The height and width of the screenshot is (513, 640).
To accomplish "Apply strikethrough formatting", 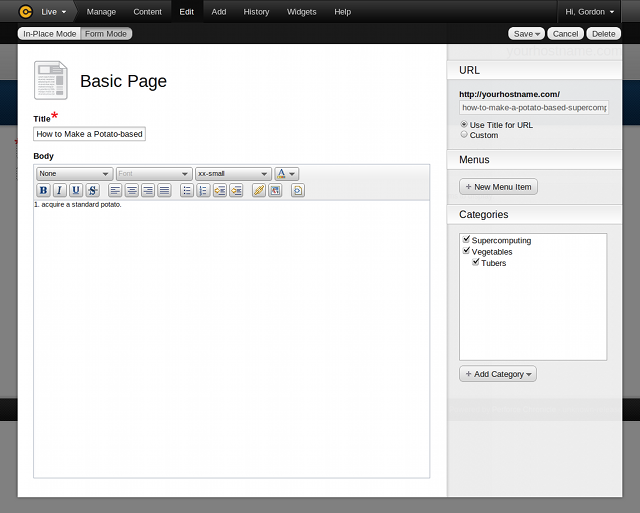I will tap(92, 190).
